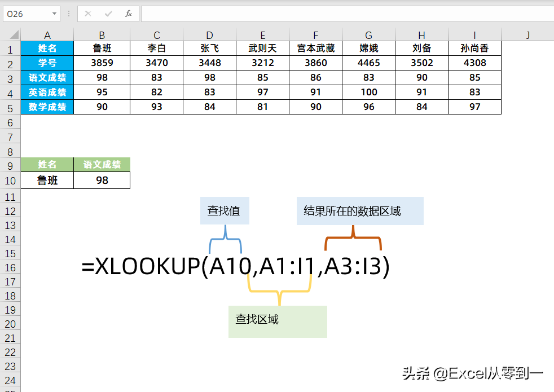Screen dimensions: 554x392
Task: Click the 查找值 text box
Action: pyautogui.click(x=225, y=211)
